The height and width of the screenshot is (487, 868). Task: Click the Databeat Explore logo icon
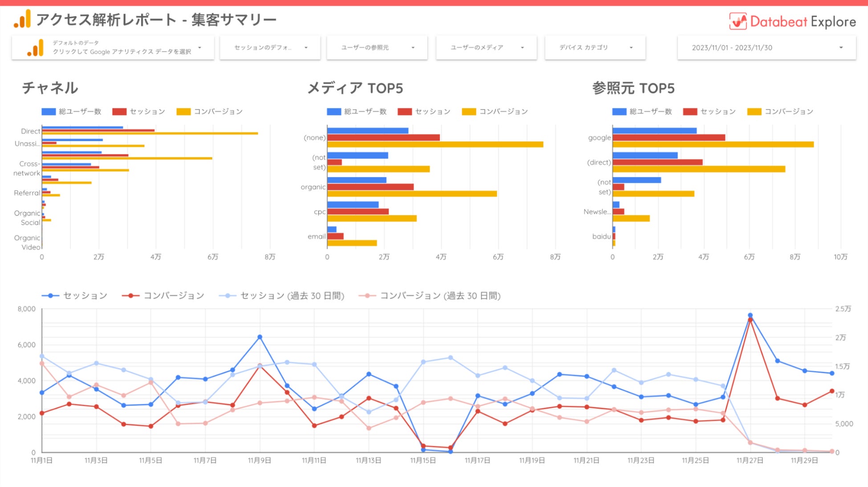(738, 21)
